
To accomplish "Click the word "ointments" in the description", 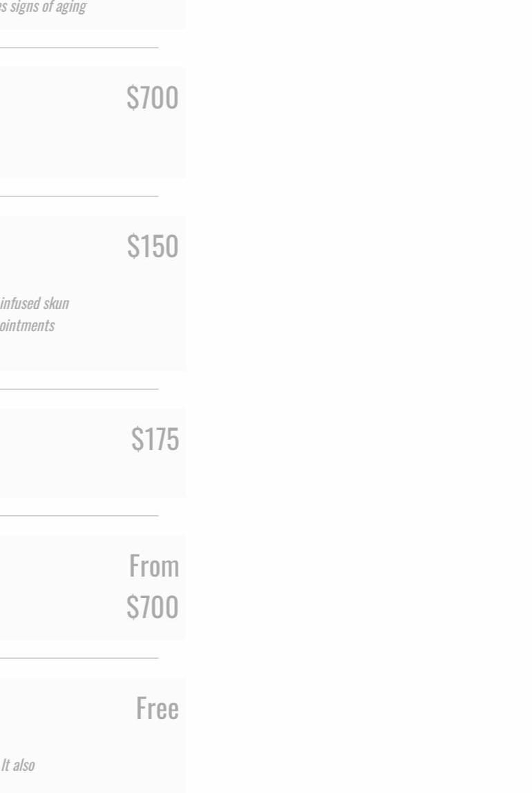I will (28, 326).
